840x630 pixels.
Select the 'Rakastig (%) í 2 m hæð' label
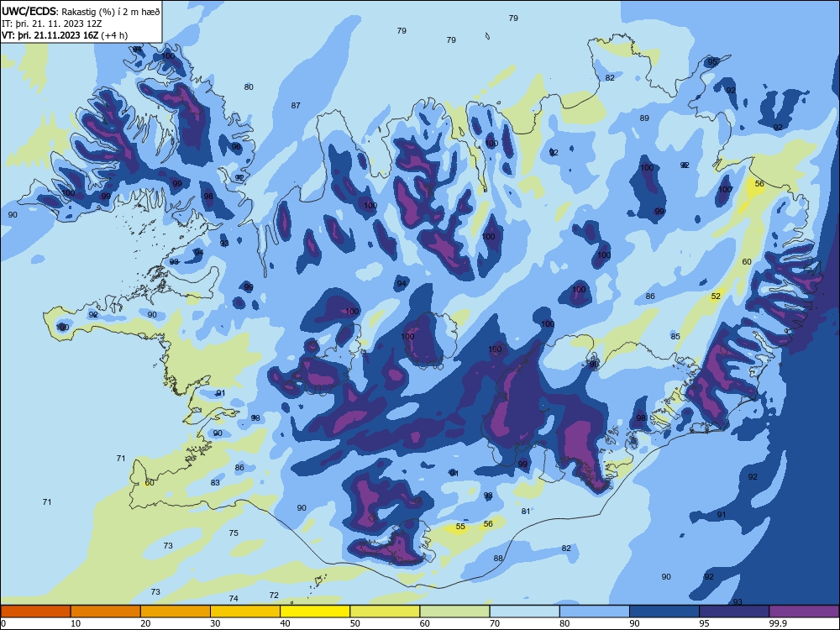110,12
